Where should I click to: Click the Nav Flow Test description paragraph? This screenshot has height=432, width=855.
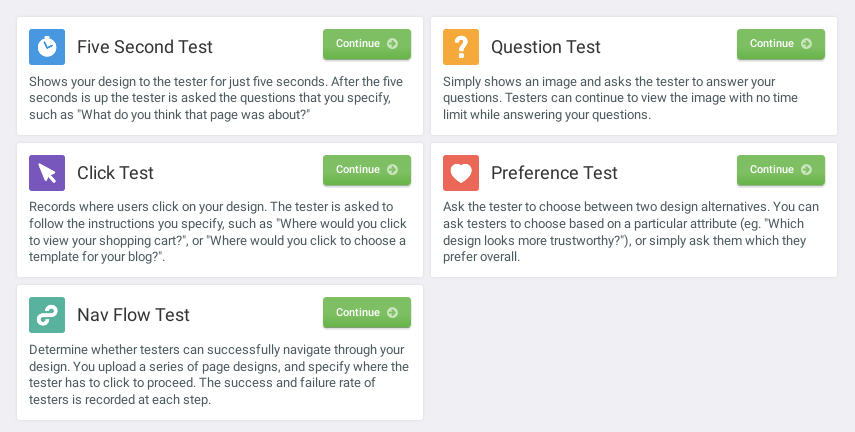click(218, 375)
